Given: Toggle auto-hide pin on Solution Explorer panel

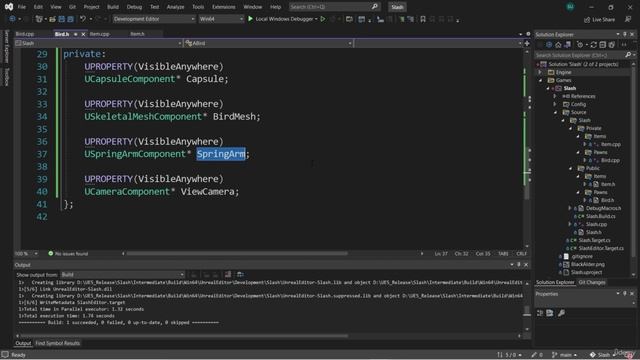Looking at the screenshot, I should tap(625, 34).
